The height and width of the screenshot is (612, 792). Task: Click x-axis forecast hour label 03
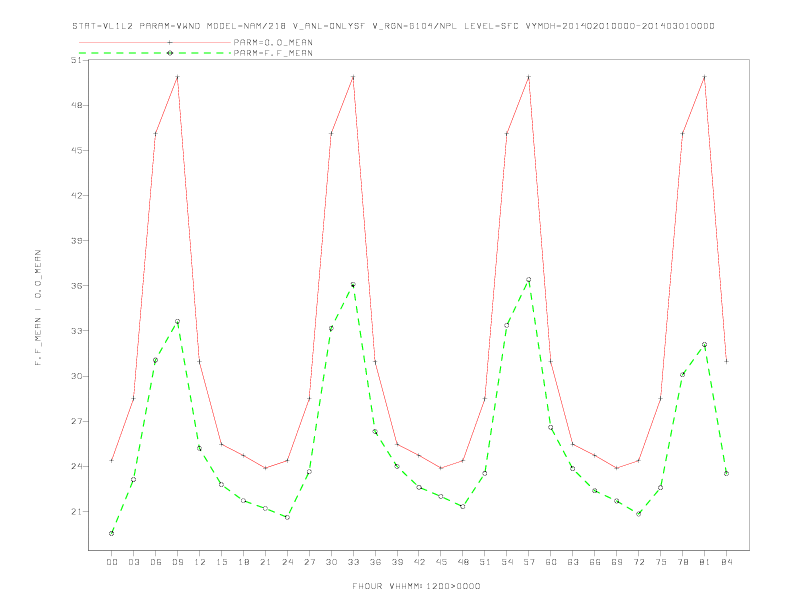point(133,562)
